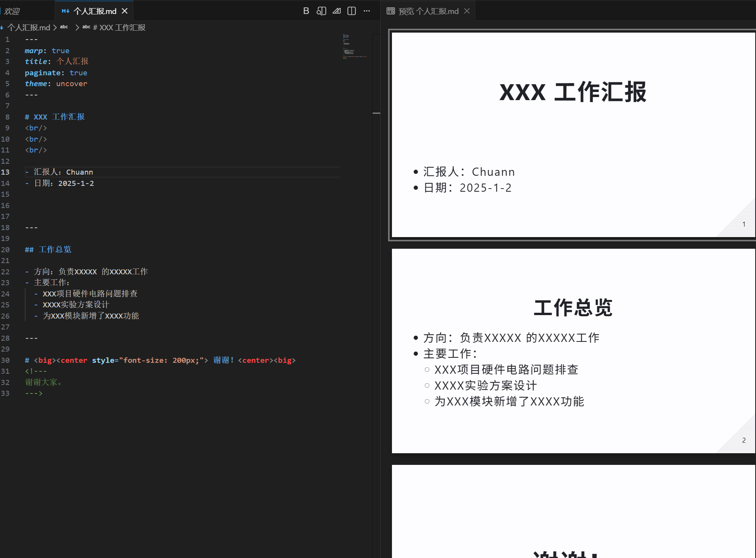756x558 pixels.
Task: Click first 'abc' symbol in breadcrumb
Action: point(64,27)
